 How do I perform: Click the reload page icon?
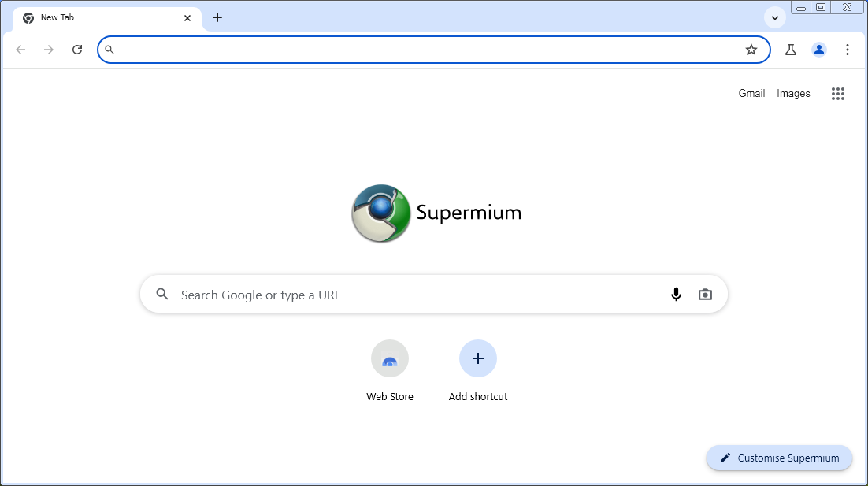click(x=77, y=50)
